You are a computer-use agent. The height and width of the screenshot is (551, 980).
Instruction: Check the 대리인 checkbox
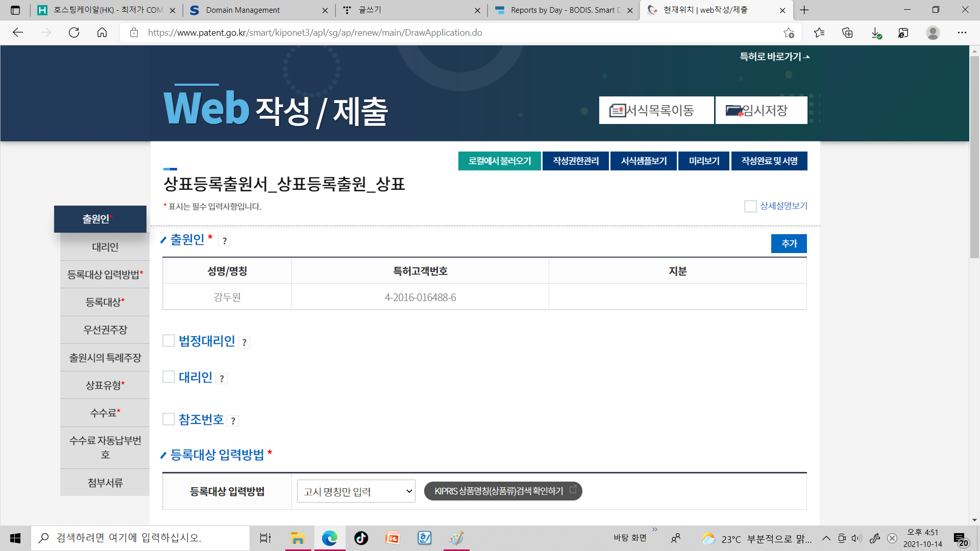coord(168,377)
